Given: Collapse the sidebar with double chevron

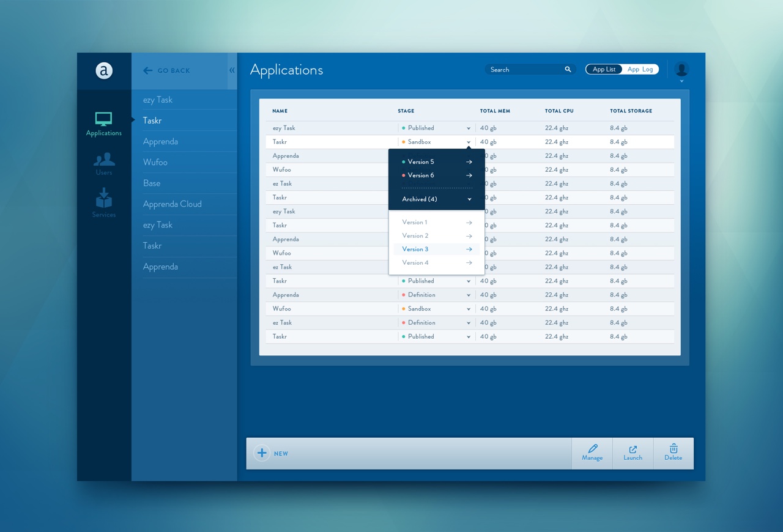Looking at the screenshot, I should (232, 71).
